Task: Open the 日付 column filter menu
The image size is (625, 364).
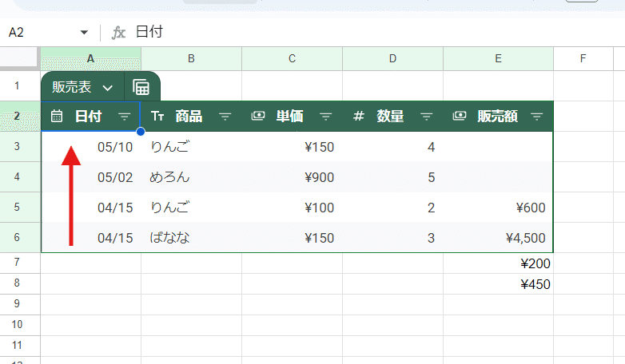Action: (125, 117)
